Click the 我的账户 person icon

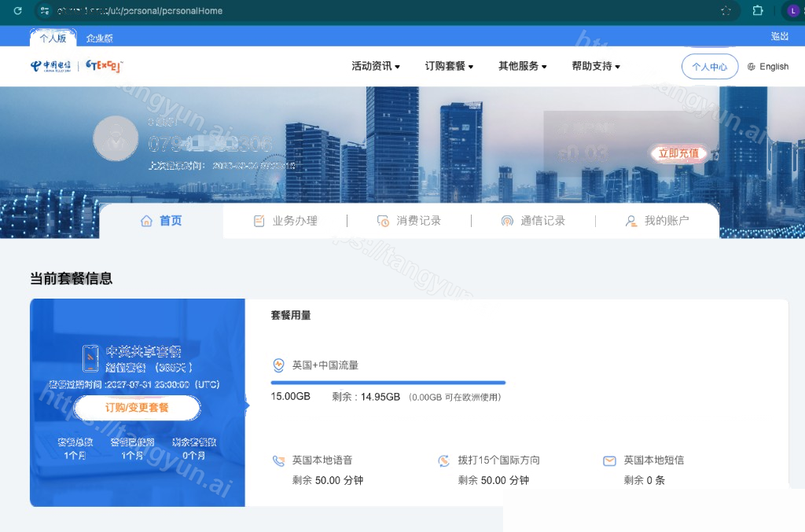631,221
